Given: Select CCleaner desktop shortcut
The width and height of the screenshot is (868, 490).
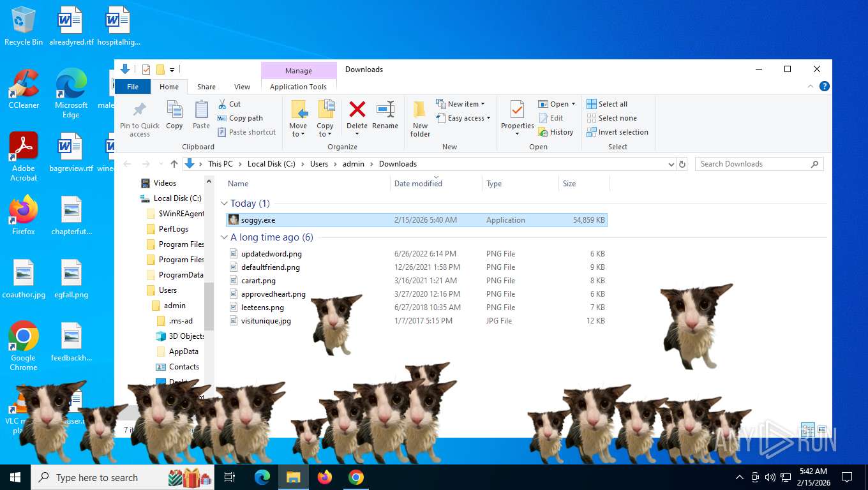Looking at the screenshot, I should pyautogui.click(x=24, y=89).
